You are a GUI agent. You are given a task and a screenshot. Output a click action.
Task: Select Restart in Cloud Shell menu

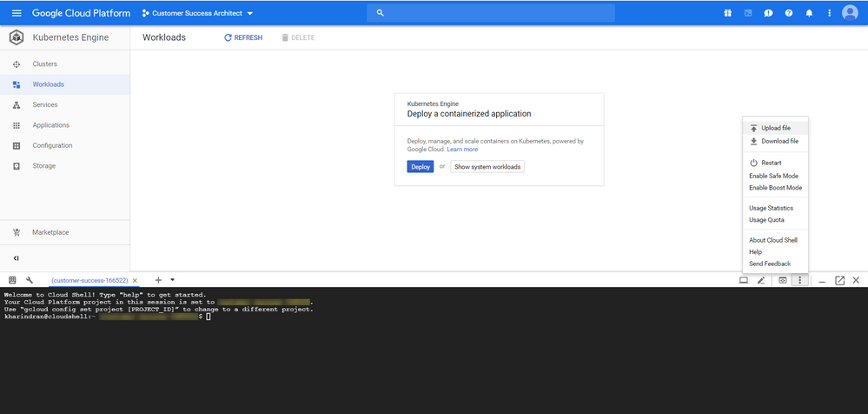pyautogui.click(x=776, y=163)
